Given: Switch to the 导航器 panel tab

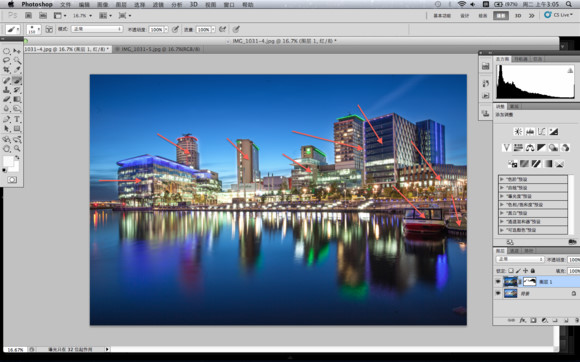Looking at the screenshot, I should tap(521, 59).
